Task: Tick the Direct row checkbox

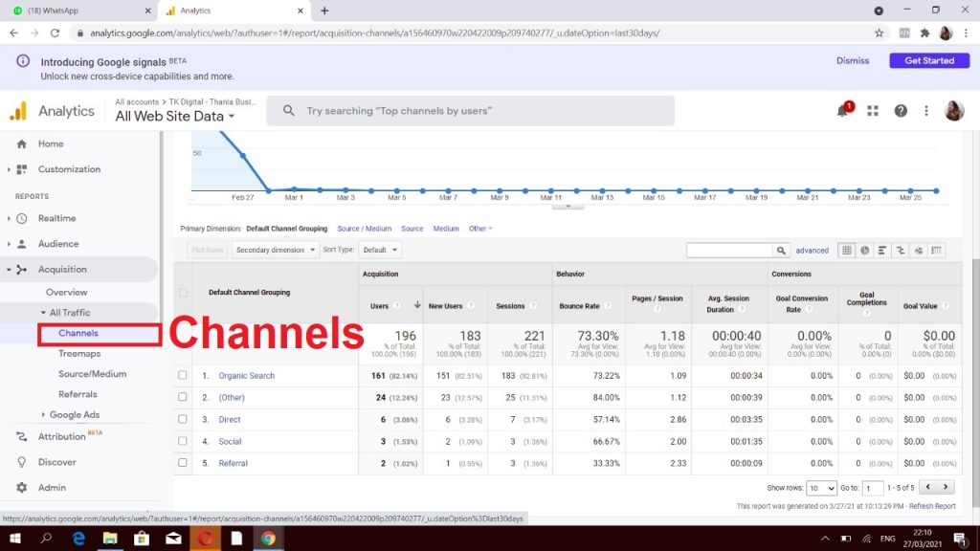Action: point(183,419)
